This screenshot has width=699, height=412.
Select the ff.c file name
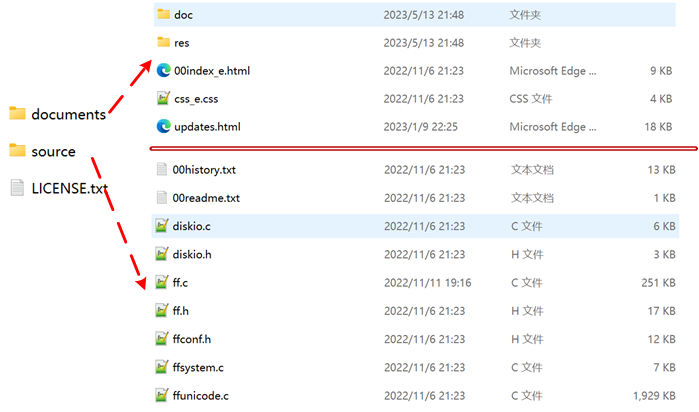pos(181,283)
